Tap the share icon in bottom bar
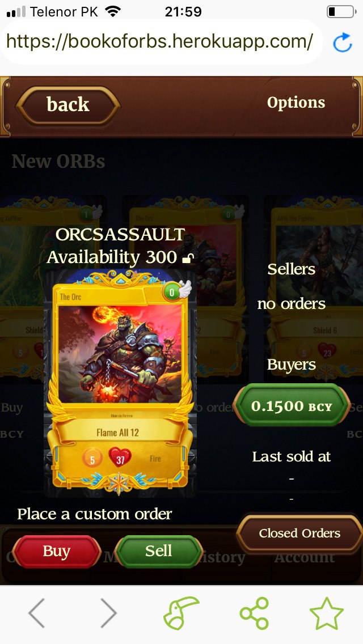This screenshot has height=644, width=363. coord(255,613)
